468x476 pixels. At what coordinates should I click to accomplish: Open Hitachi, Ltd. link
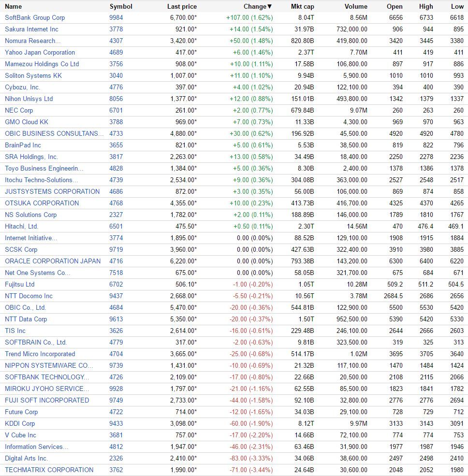[x=22, y=226]
